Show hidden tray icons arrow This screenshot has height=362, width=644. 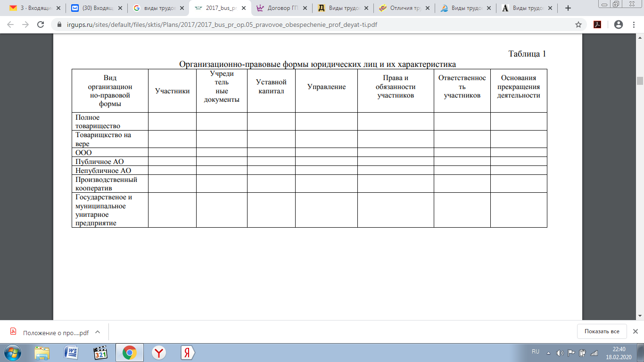(548, 353)
